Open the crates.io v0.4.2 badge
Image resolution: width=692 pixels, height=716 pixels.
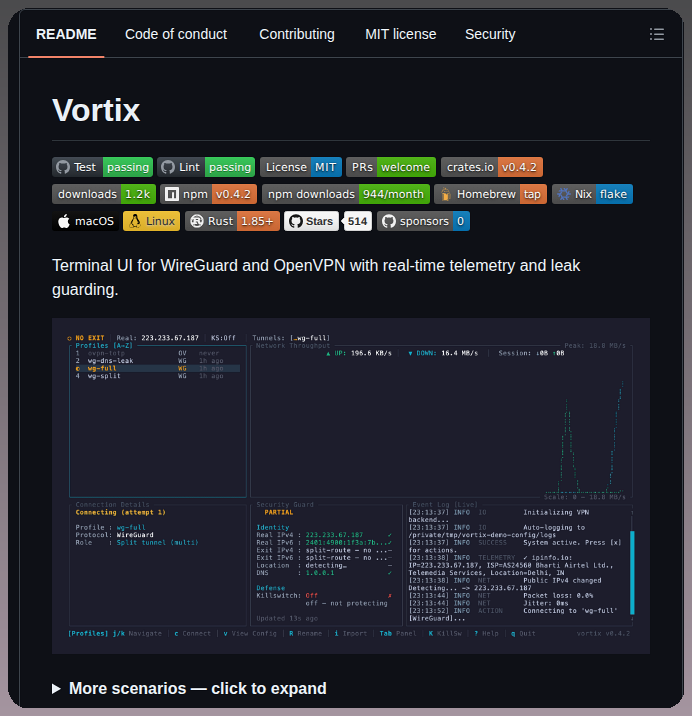click(x=492, y=167)
